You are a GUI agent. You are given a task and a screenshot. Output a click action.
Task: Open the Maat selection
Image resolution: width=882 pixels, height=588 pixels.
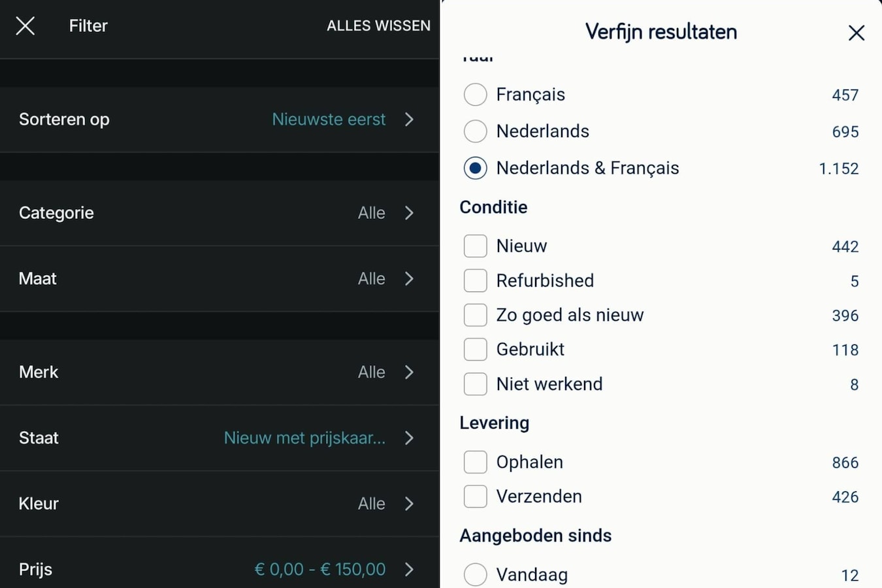click(220, 278)
